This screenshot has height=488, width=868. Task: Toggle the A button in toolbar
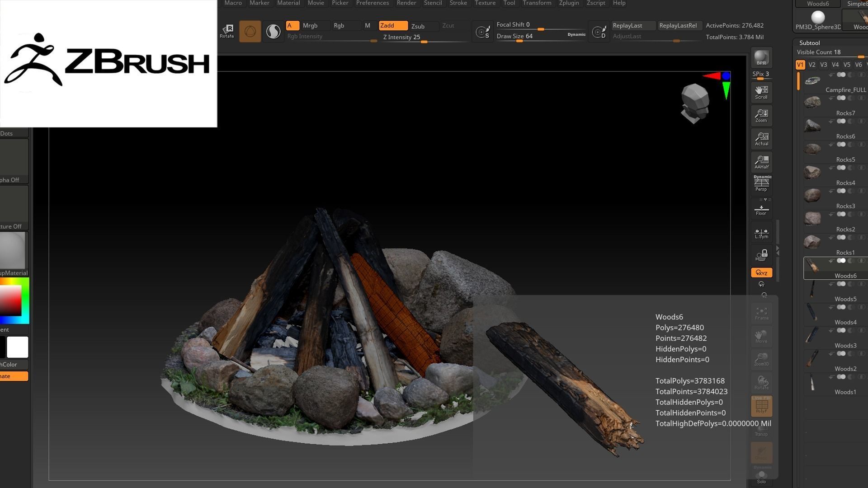292,26
